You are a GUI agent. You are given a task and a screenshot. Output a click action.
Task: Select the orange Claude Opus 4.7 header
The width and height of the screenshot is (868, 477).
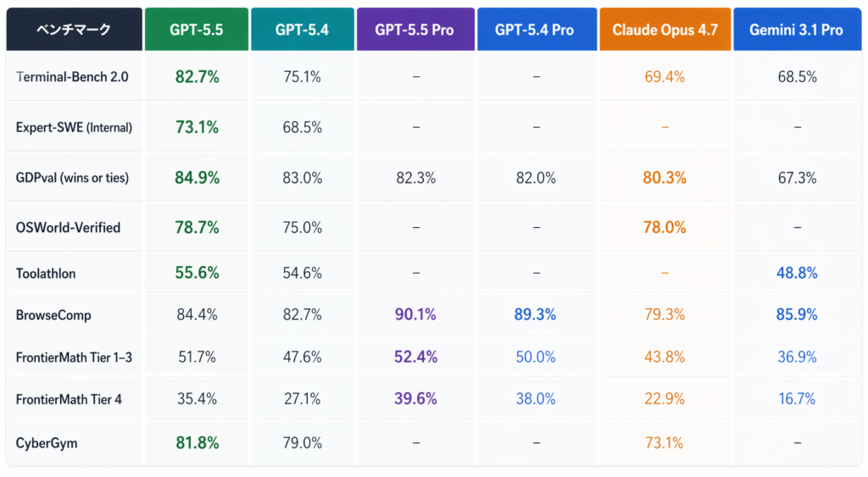tap(665, 30)
